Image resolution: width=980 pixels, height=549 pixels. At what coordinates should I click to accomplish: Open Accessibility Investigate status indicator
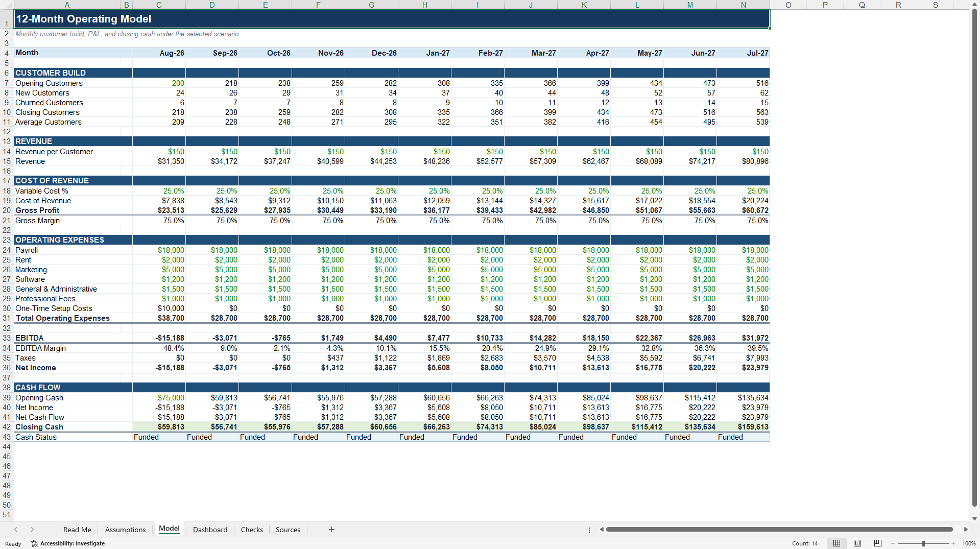point(68,543)
